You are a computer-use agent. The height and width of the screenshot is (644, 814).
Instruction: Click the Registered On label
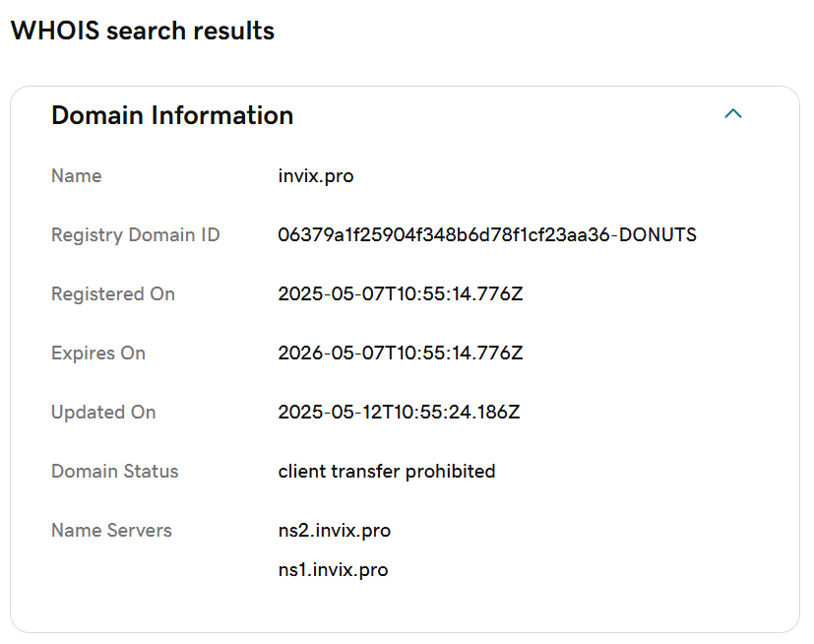[x=113, y=294]
